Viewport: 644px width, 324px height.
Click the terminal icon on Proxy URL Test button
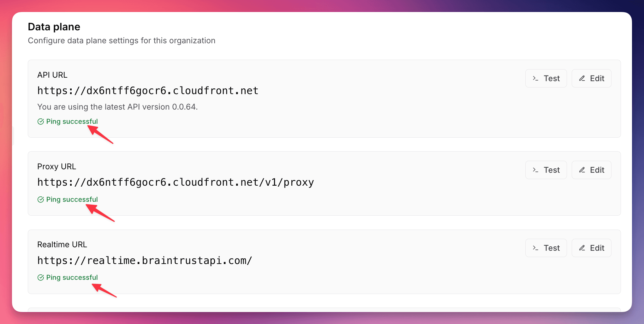[x=536, y=170]
